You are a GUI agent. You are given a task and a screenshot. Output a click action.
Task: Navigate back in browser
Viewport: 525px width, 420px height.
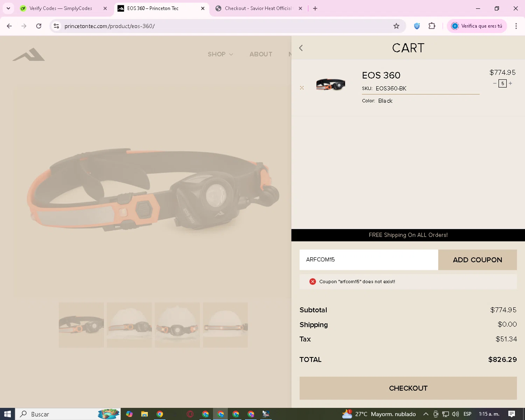pyautogui.click(x=9, y=26)
